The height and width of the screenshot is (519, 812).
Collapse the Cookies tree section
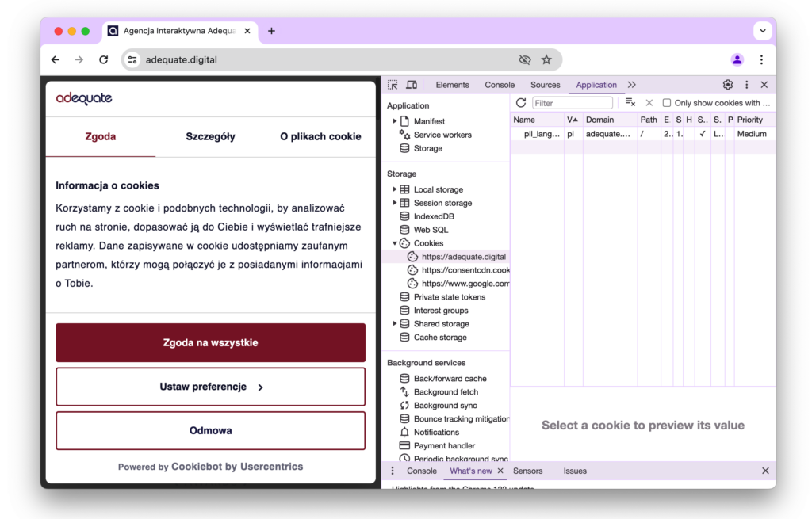click(395, 243)
